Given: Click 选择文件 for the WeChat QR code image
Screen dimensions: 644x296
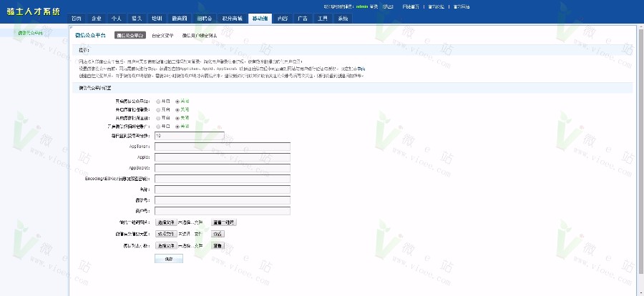Looking at the screenshot, I should [x=166, y=222].
